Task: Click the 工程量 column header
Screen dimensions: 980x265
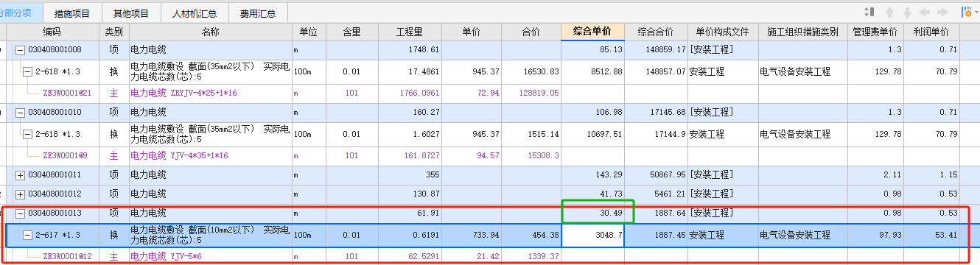Action: 410,32
